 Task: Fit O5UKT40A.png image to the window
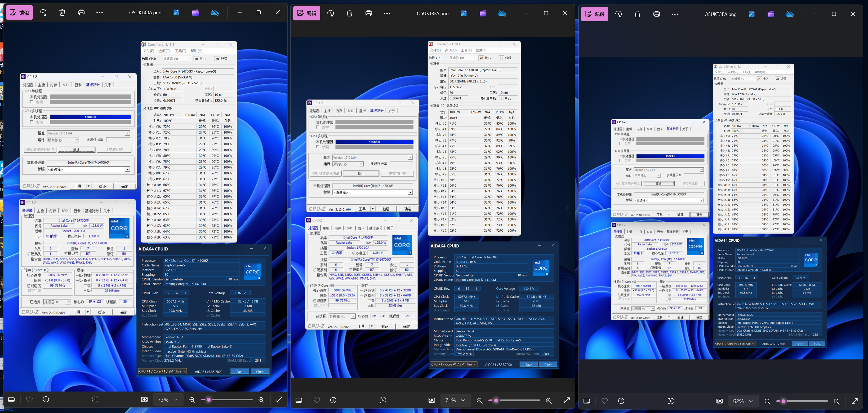coord(145,399)
